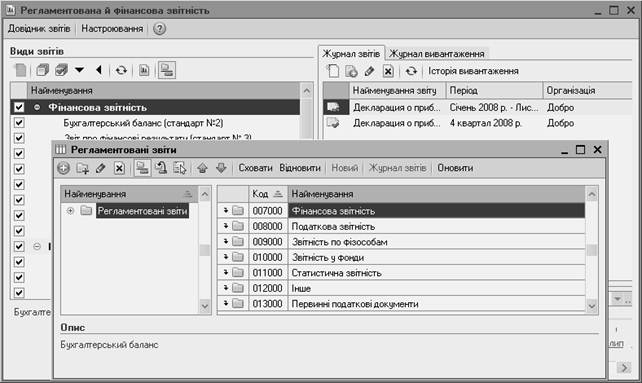Click the Історія вивантаження button
This screenshot has width=642, height=383.
(x=473, y=71)
